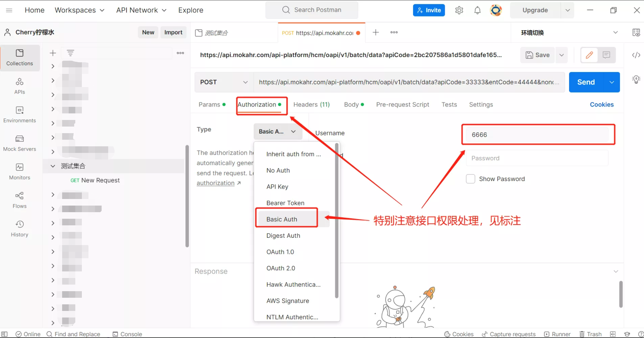The image size is (644, 338).
Task: Open environment quick look icon
Action: (x=636, y=33)
